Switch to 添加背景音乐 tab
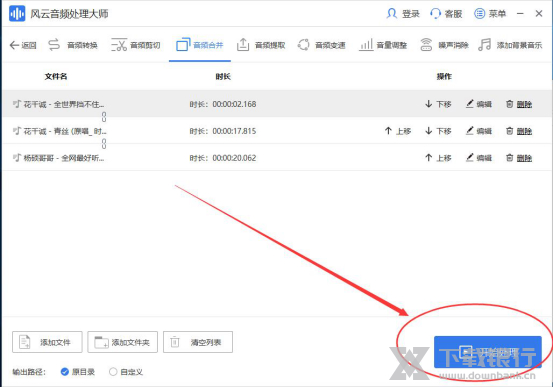Screen dimensions: 554x388 click(510, 45)
